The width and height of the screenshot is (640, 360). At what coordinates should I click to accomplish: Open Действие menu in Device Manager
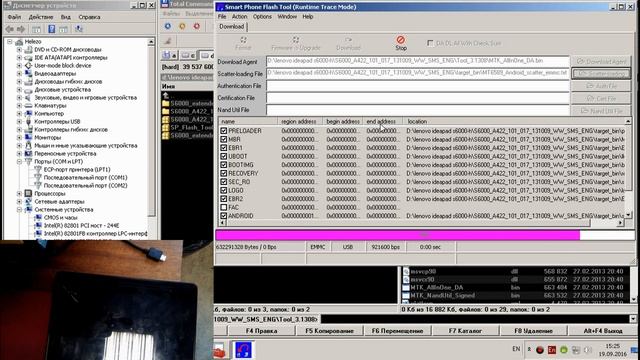(x=41, y=17)
